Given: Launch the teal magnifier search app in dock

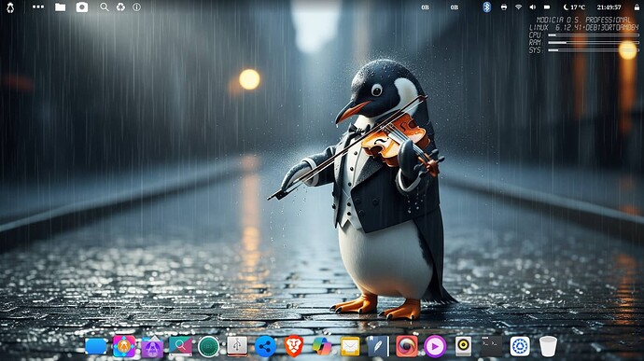Looking at the screenshot, I should 180,346.
